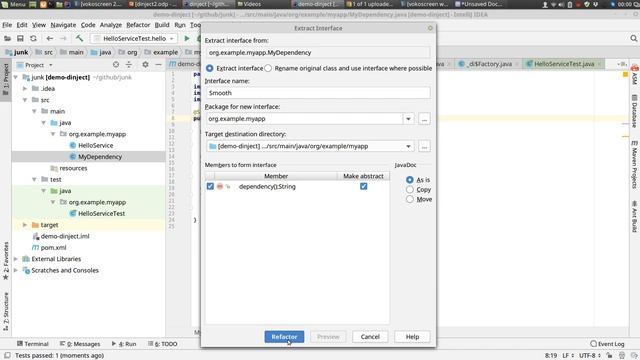Click the Back navigation arrow

point(49,38)
